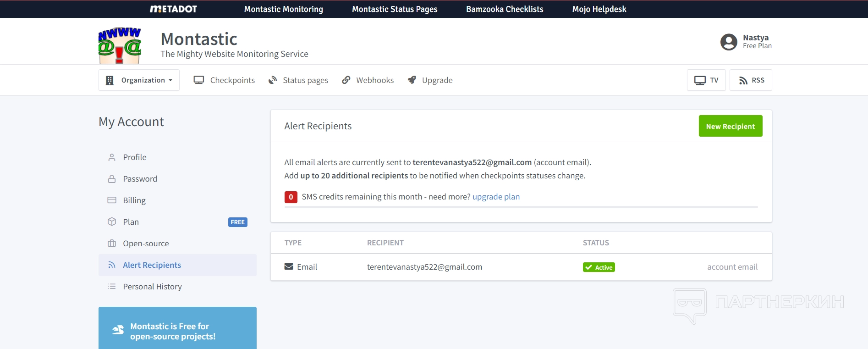The image size is (868, 349).
Task: Click the Montastic logo image
Action: pos(120,45)
